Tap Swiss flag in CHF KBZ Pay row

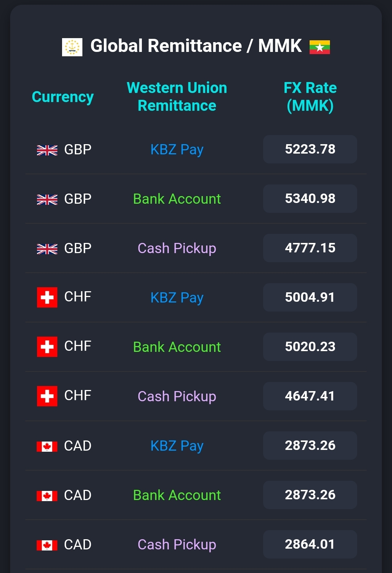coord(47,297)
